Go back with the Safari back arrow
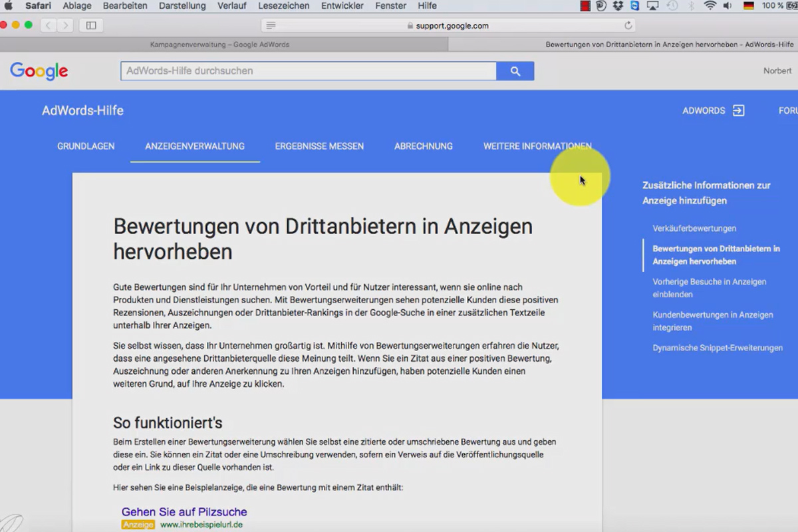 pos(49,25)
